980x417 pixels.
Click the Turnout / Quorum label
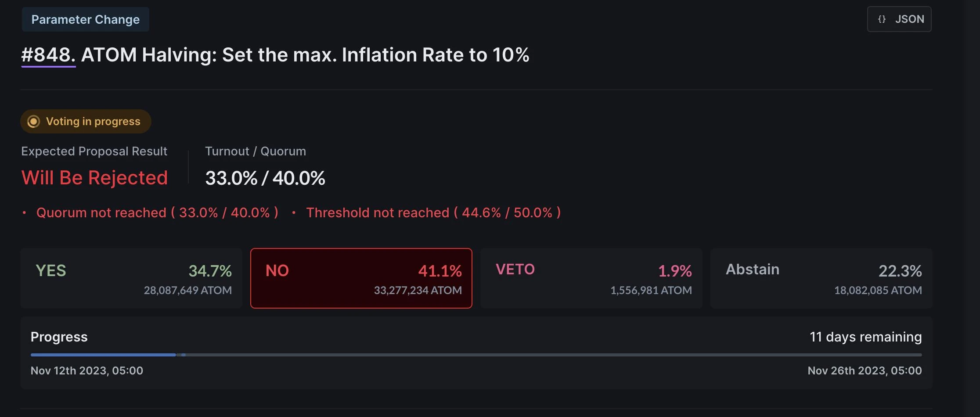click(255, 151)
